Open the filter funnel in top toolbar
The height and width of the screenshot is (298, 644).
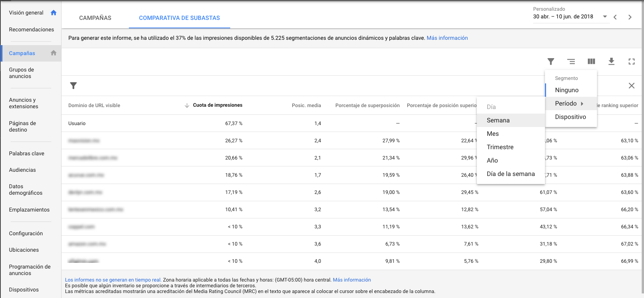tap(551, 61)
